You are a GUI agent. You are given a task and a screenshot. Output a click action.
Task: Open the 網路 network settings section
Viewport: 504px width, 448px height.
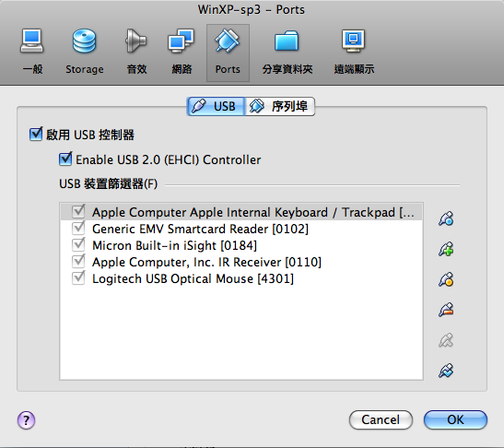click(x=182, y=53)
